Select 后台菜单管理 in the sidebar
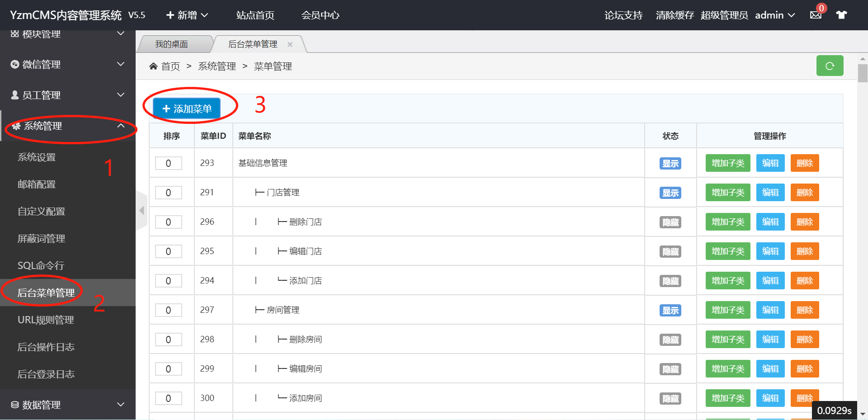868x420 pixels. pos(46,293)
